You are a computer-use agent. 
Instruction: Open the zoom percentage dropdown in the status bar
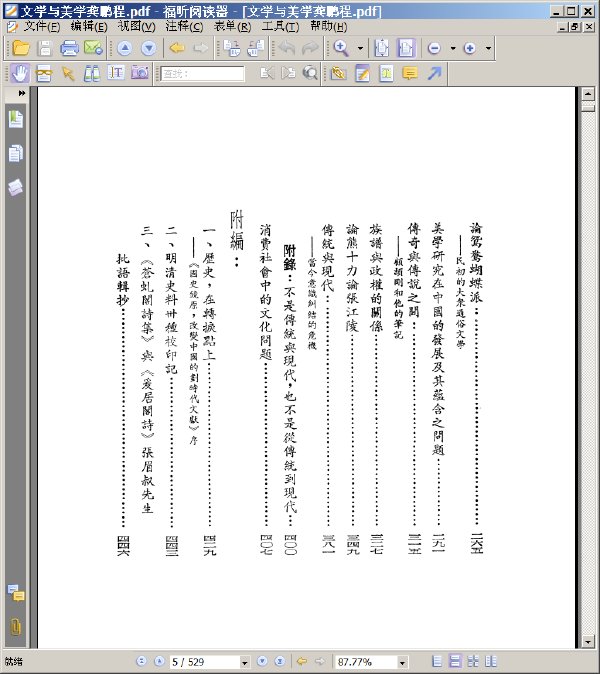(x=402, y=662)
